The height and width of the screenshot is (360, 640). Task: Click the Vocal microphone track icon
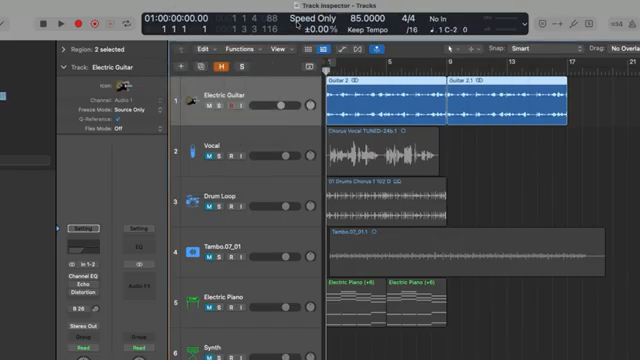tap(193, 151)
